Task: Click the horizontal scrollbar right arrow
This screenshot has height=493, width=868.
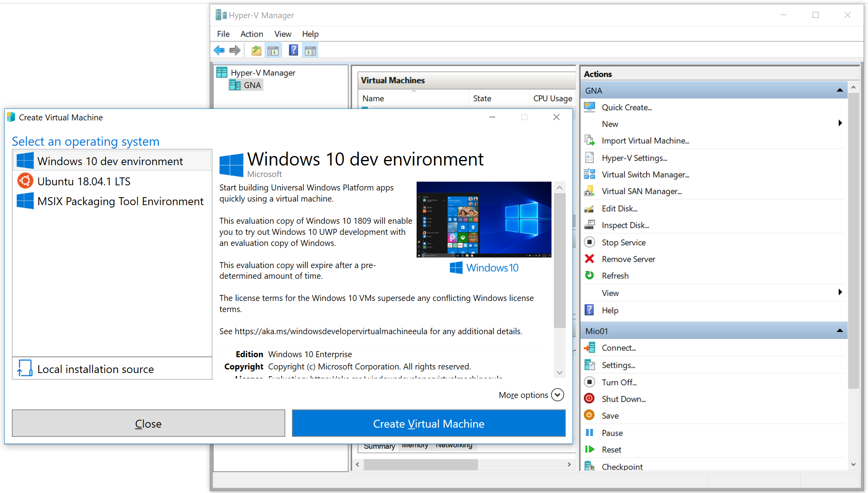Action: pos(569,464)
